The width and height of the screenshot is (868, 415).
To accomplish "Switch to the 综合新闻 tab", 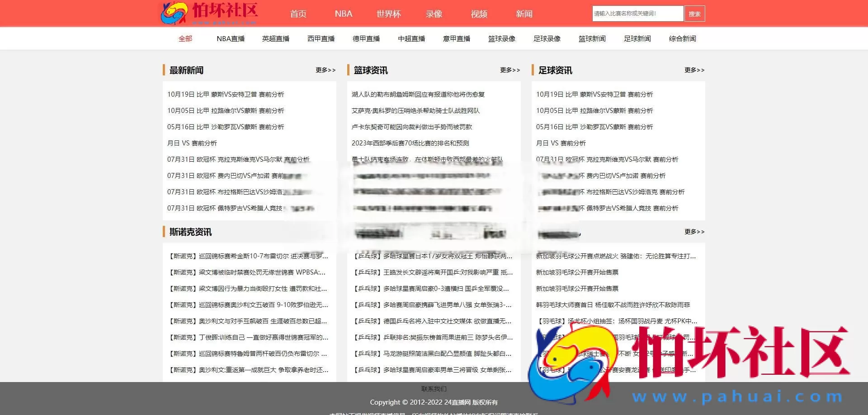I will pyautogui.click(x=683, y=38).
